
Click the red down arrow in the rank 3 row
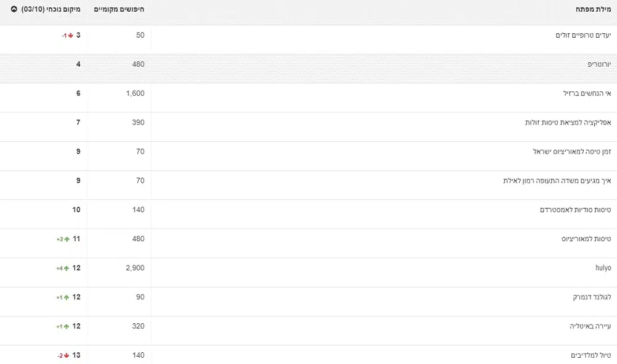pyautogui.click(x=71, y=35)
